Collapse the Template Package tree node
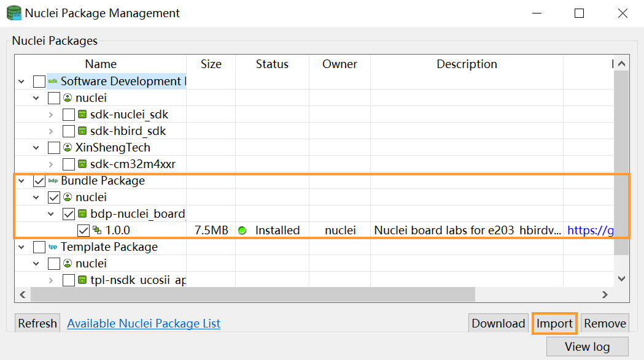644x360 pixels. point(21,247)
